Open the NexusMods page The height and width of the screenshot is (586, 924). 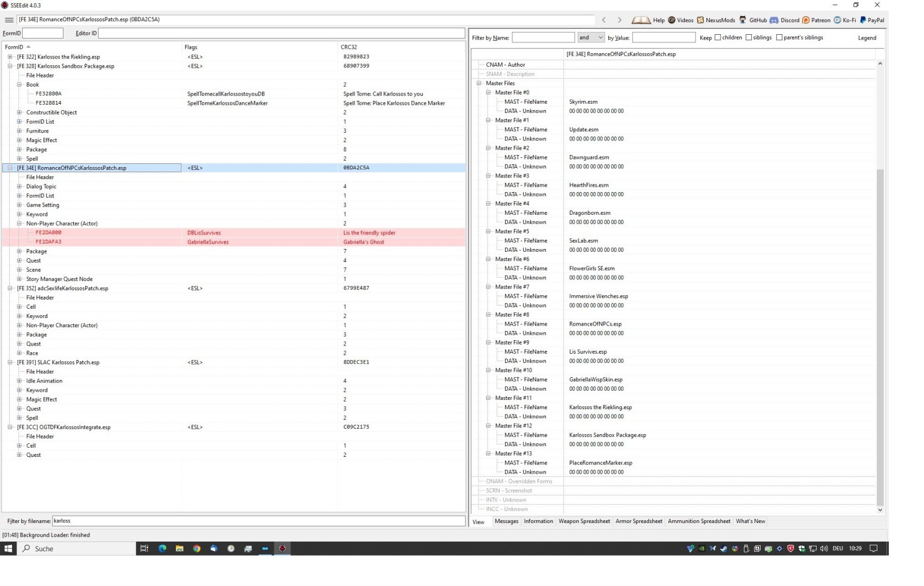pos(716,20)
